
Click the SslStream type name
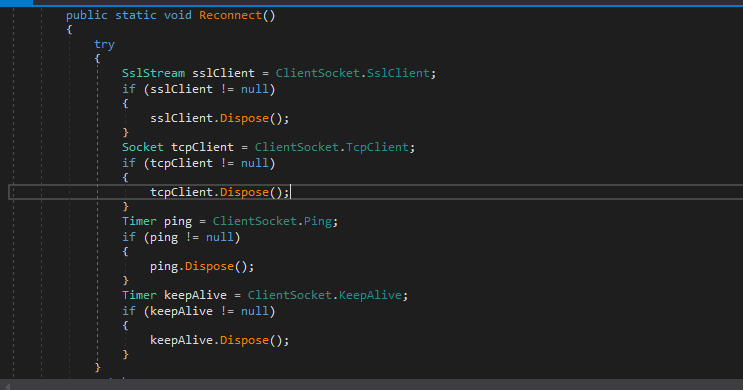click(153, 73)
